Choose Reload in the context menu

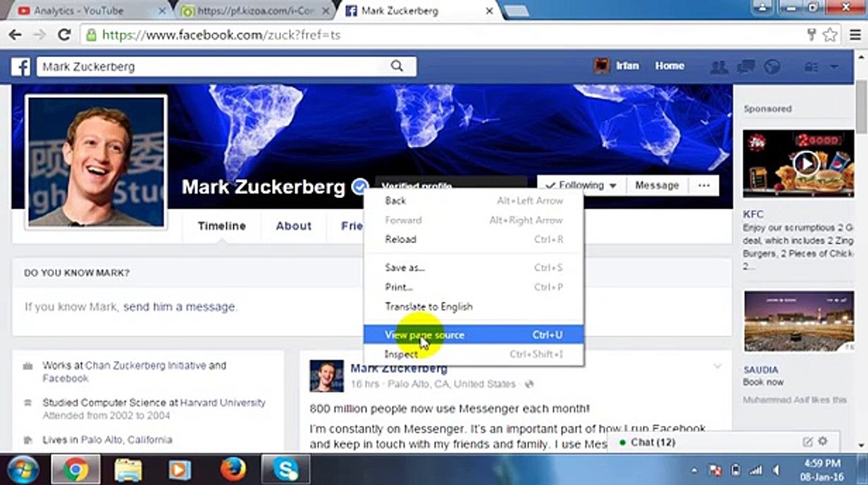473,239
